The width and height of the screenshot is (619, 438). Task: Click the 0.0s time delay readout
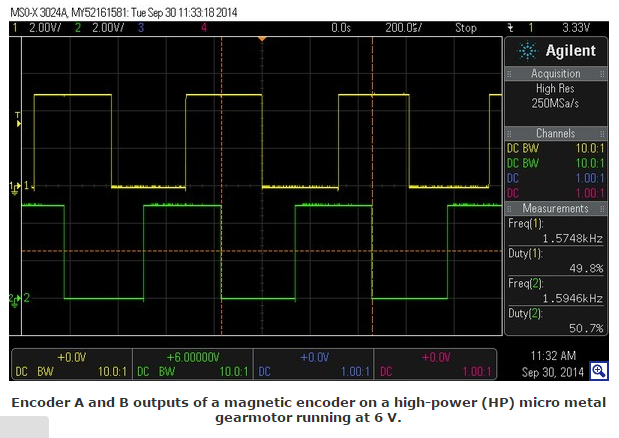tap(341, 28)
